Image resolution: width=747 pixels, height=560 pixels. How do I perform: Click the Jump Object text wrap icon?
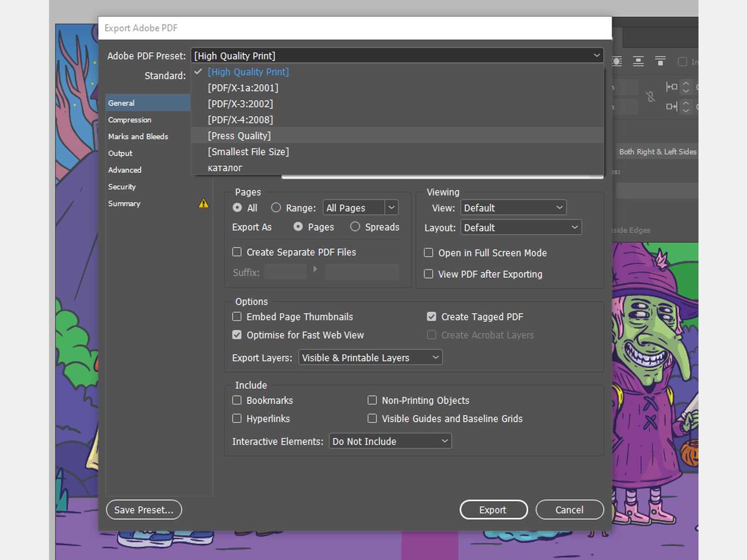pyautogui.click(x=638, y=62)
